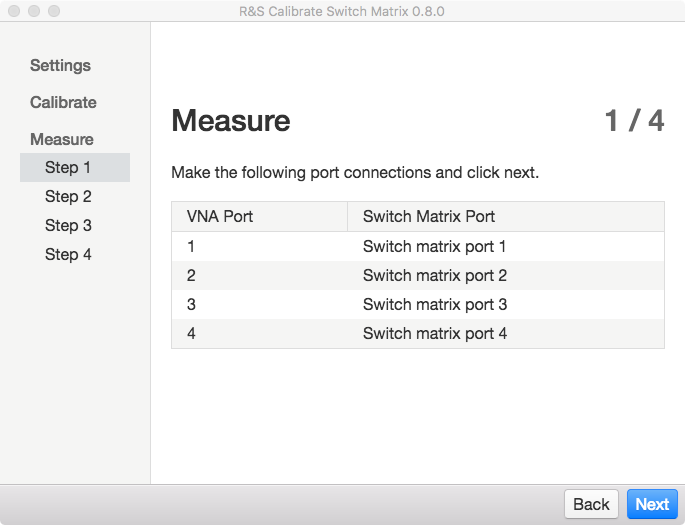The height and width of the screenshot is (525, 685).
Task: Open the Settings section in sidebar
Action: [60, 66]
